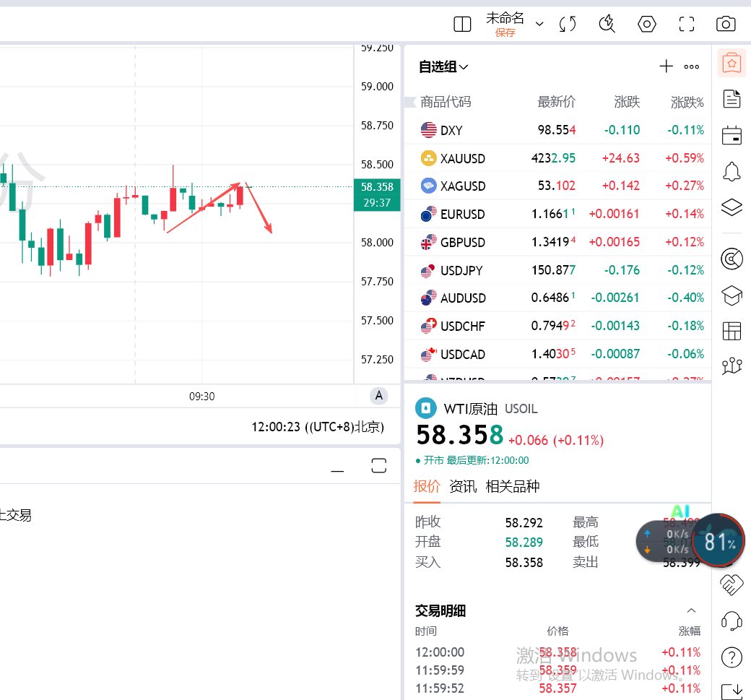This screenshot has height=700, width=751.
Task: Toggle auto scale A button
Action: click(x=378, y=396)
